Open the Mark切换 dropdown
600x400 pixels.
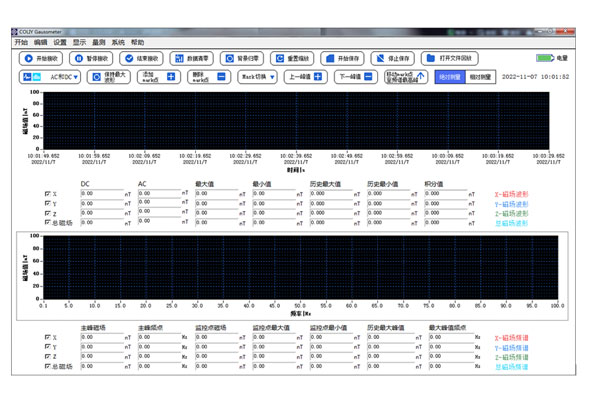point(258,77)
